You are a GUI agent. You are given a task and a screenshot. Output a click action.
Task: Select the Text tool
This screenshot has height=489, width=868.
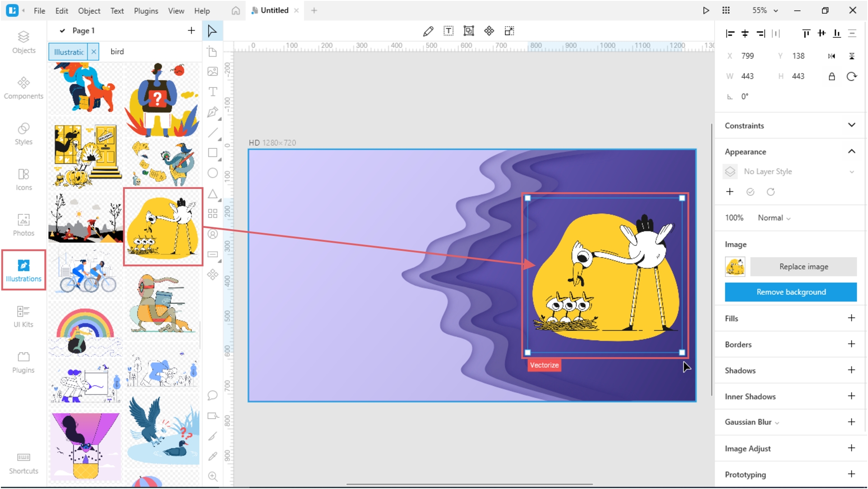212,92
